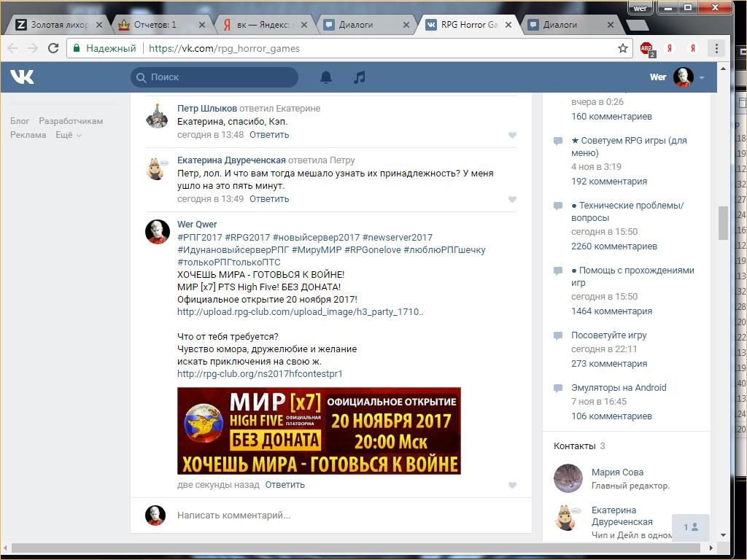
Task: Open Помощь с прохождениями игр topic
Action: click(632, 276)
